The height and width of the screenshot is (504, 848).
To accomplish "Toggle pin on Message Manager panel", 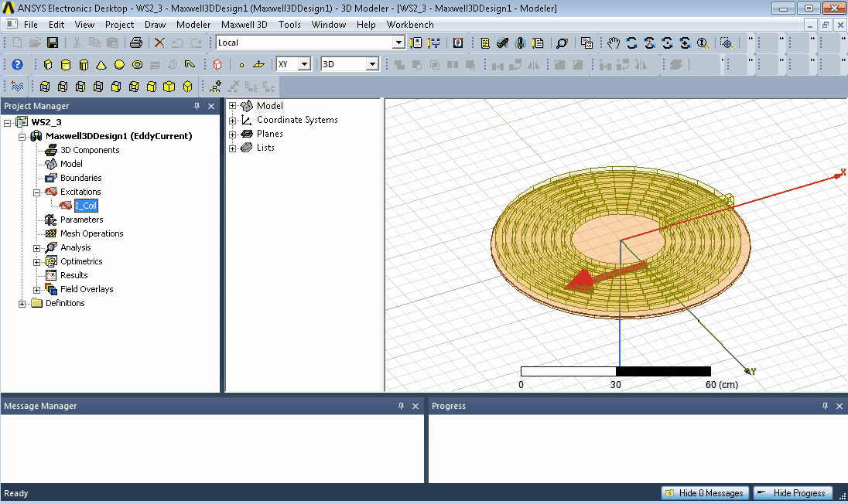I will 401,406.
